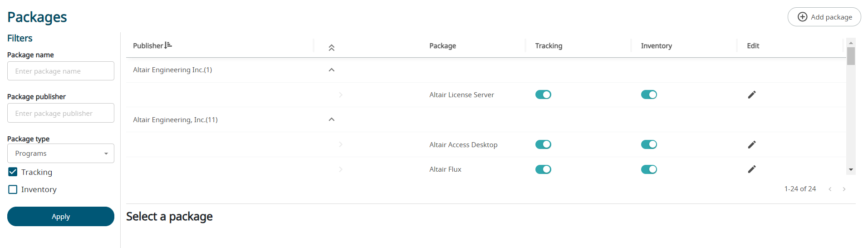Click the Add package button
Viewport: 868px width, 248px height.
coord(824,17)
